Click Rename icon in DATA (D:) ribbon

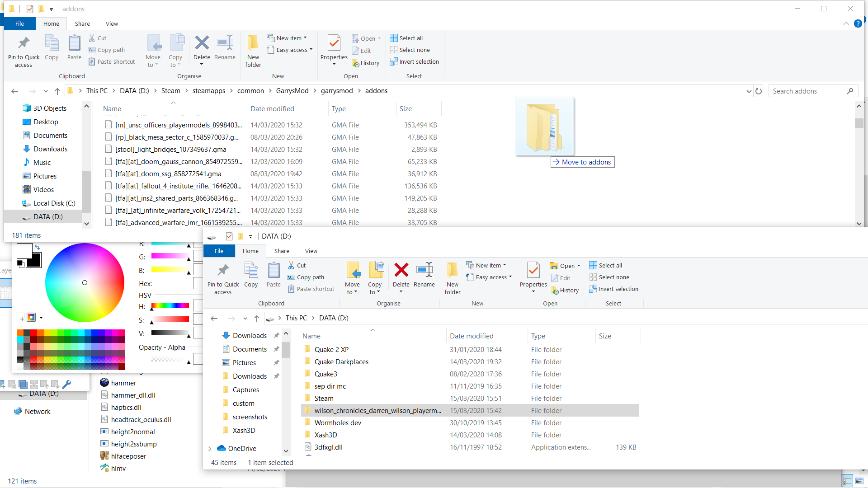(x=424, y=271)
